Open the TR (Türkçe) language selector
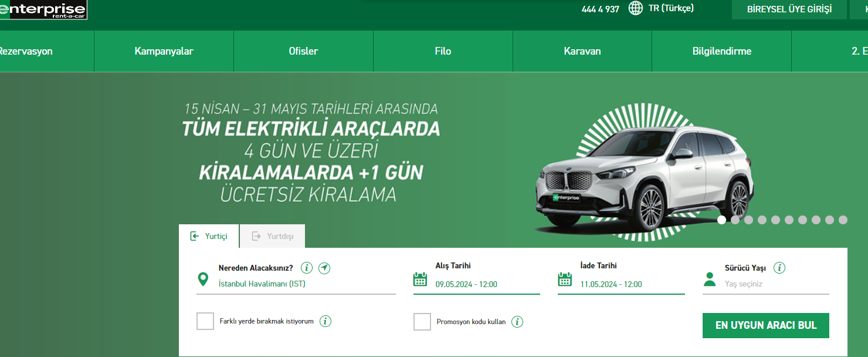The image size is (868, 357). (x=671, y=9)
